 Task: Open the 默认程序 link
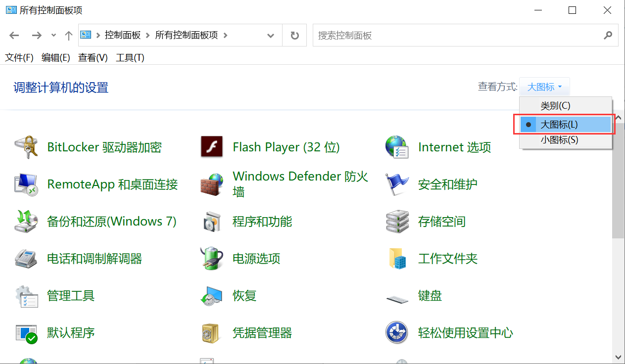pyautogui.click(x=71, y=333)
